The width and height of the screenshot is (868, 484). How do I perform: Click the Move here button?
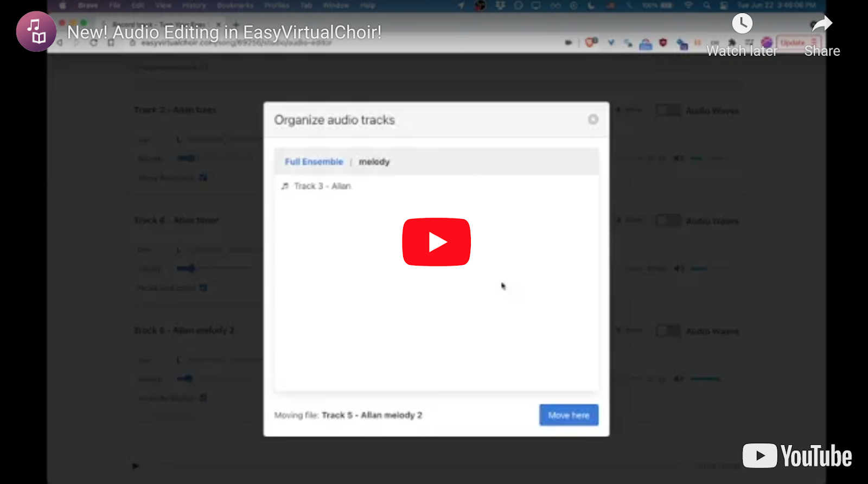[x=569, y=415]
